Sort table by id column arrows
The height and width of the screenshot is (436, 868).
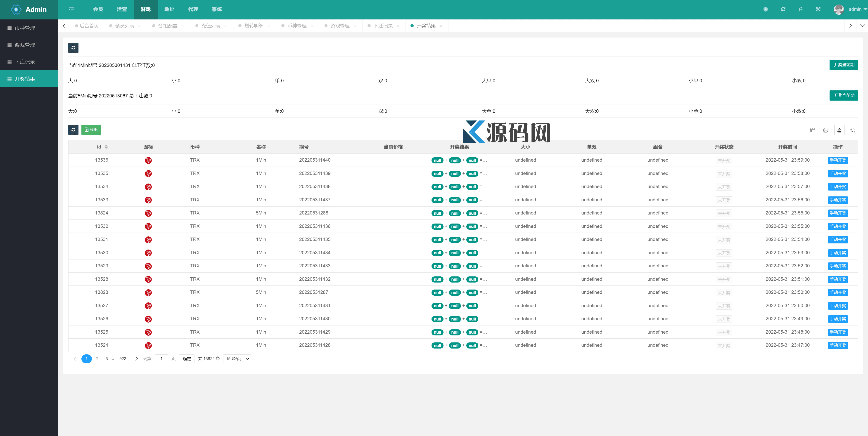[106, 147]
